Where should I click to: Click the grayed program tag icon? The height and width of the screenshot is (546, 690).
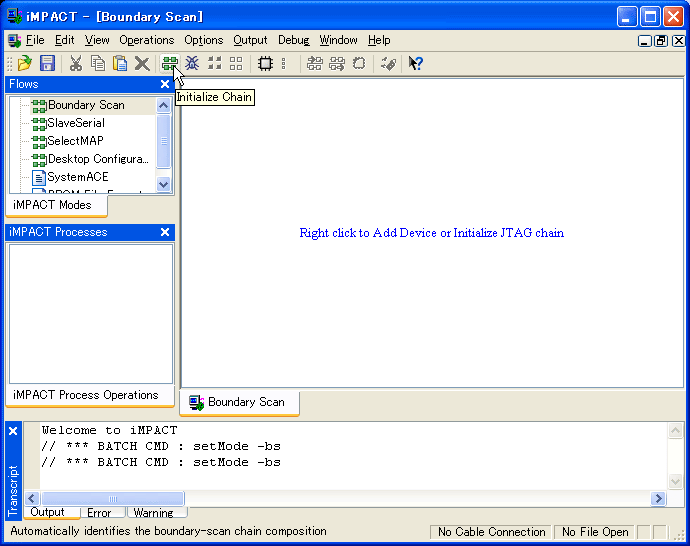coord(388,63)
